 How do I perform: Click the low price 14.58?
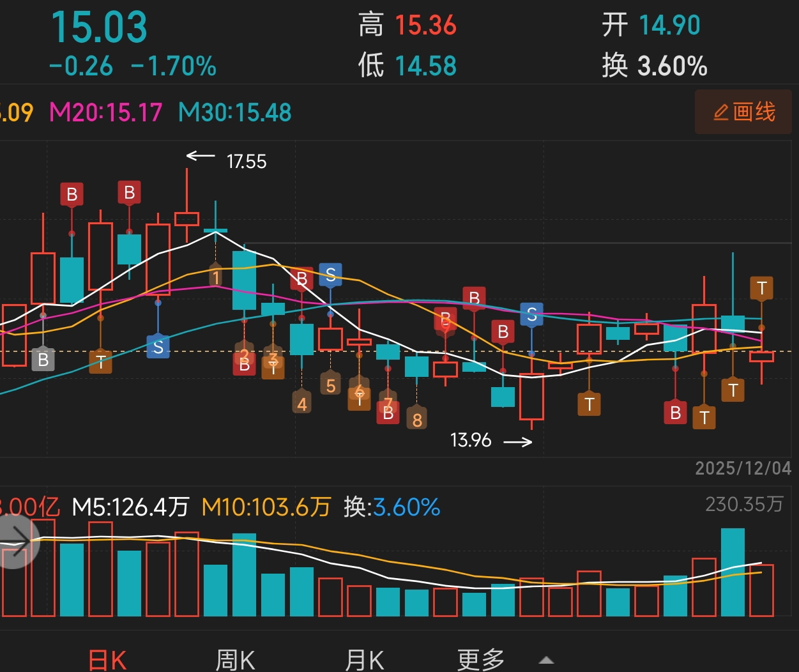pos(425,66)
